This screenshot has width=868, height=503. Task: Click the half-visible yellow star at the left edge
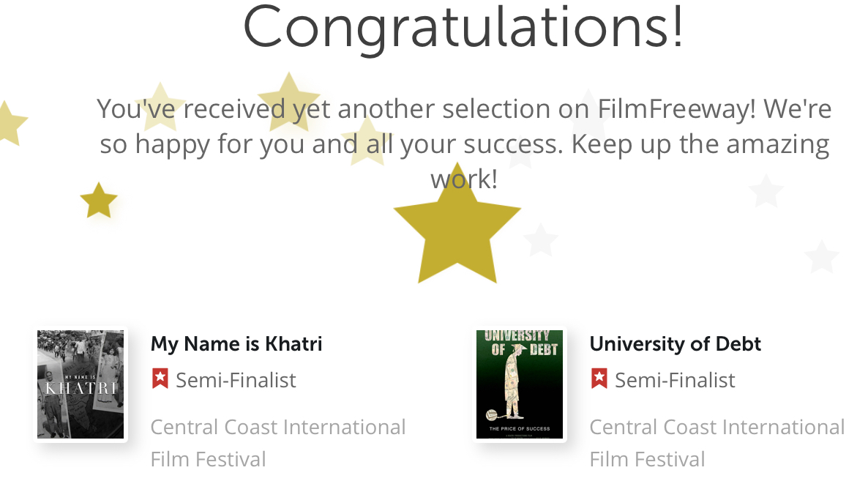pos(9,123)
